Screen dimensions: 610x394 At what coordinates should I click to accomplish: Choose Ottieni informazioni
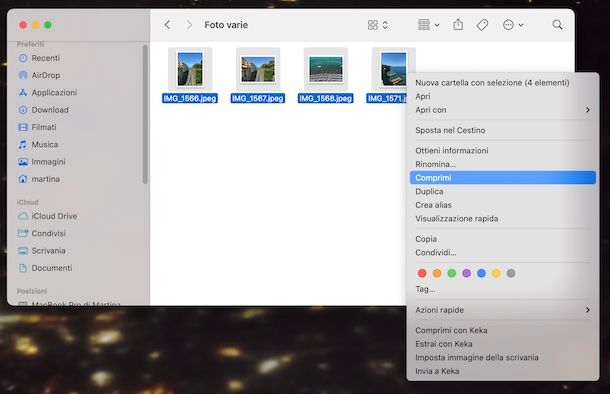point(503,151)
